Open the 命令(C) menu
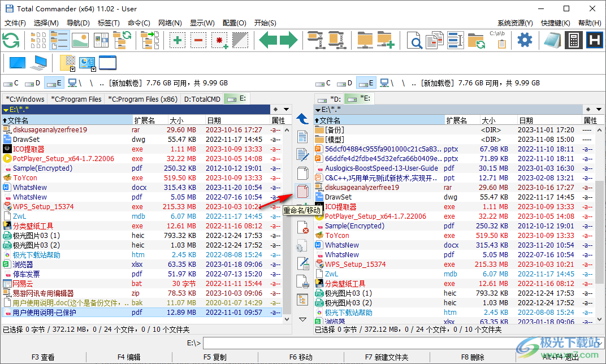This screenshot has width=606, height=364. 138,23
